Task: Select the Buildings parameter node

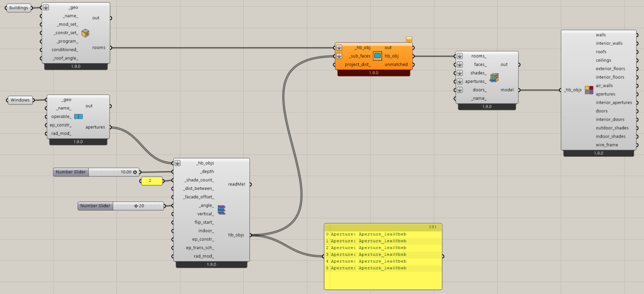Action: click(x=19, y=8)
